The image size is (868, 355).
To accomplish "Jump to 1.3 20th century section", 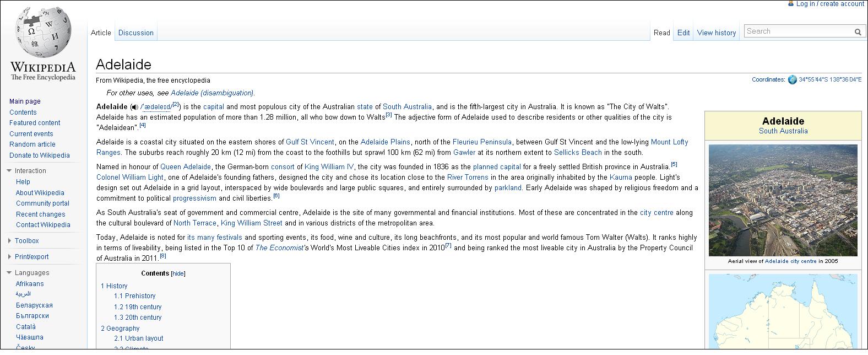I will coord(138,318).
